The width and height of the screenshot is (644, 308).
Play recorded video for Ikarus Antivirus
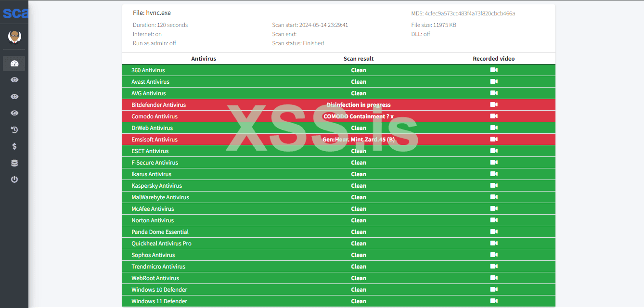pyautogui.click(x=494, y=174)
